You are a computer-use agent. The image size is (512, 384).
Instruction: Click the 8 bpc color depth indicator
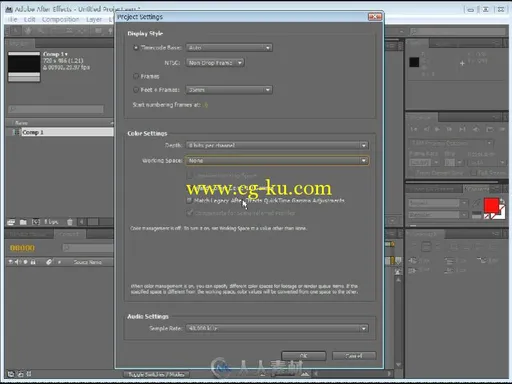point(51,222)
